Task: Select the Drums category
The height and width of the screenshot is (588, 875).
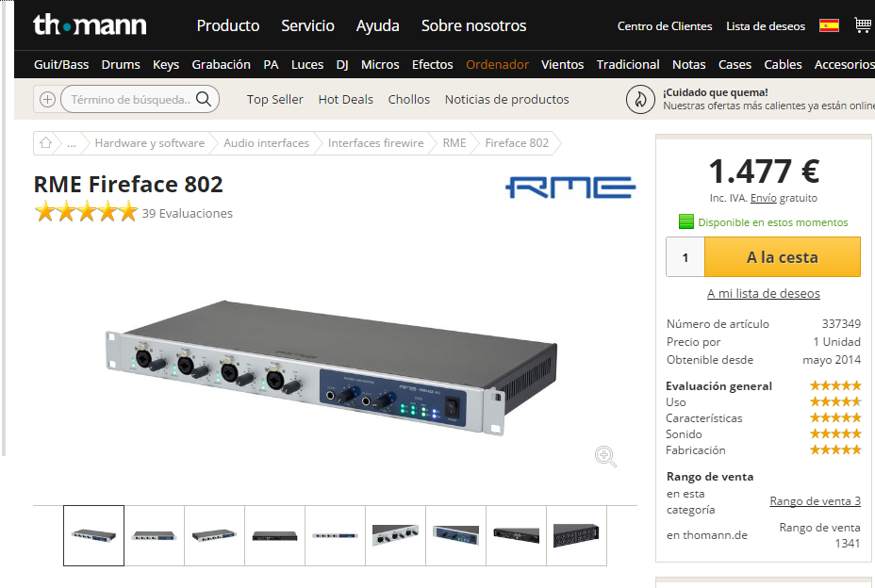Action: pos(121,65)
